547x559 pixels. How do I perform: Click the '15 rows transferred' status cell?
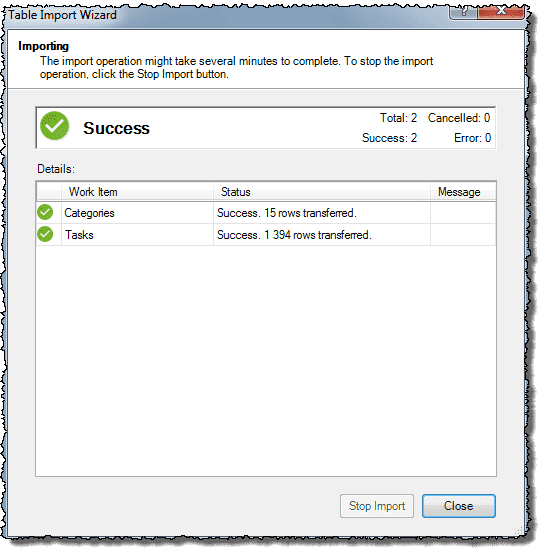(x=322, y=213)
